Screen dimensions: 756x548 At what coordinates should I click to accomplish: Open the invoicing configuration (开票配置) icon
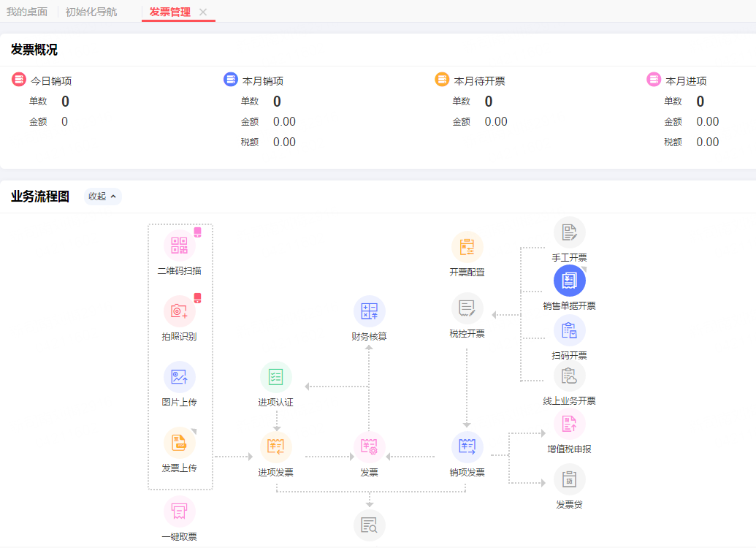(467, 248)
